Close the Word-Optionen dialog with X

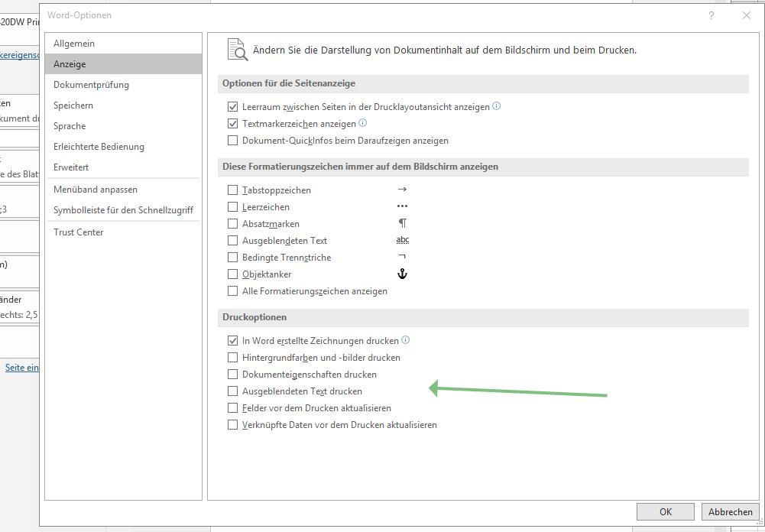coord(747,15)
